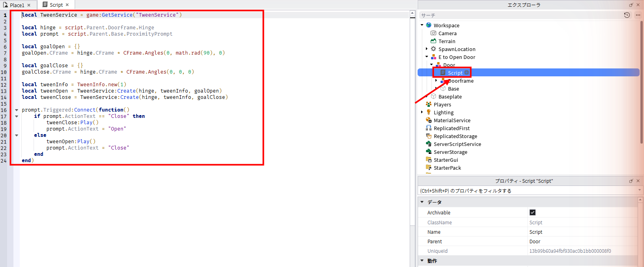Select ServerScriptService in Explorer
Screen dimensions: 644x267
(457, 144)
